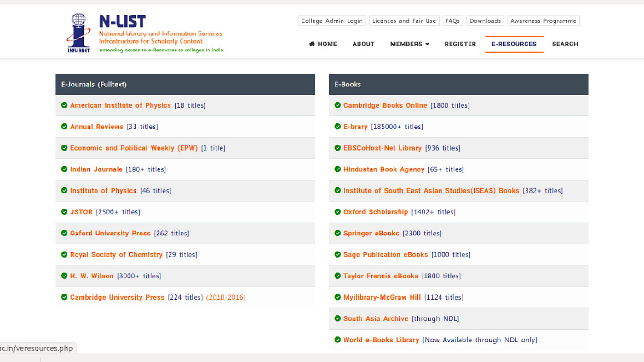Open the Myilibrary-McGraw Hill link
Viewport: 644px width, 362px height.
point(382,297)
